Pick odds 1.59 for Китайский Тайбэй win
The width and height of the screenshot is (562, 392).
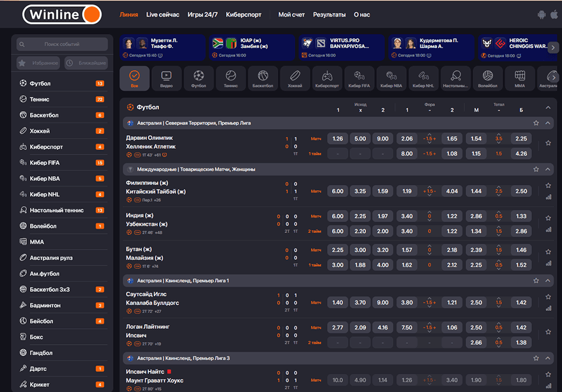point(383,191)
